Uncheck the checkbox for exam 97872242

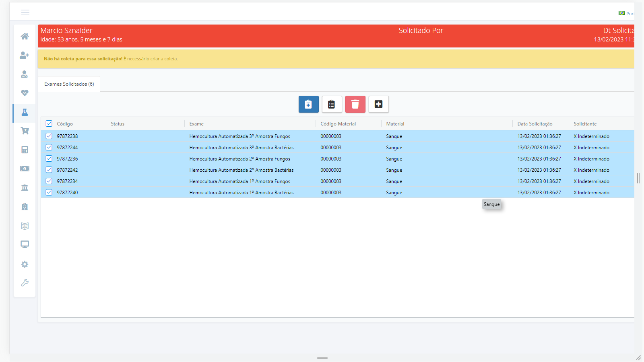tap(49, 170)
